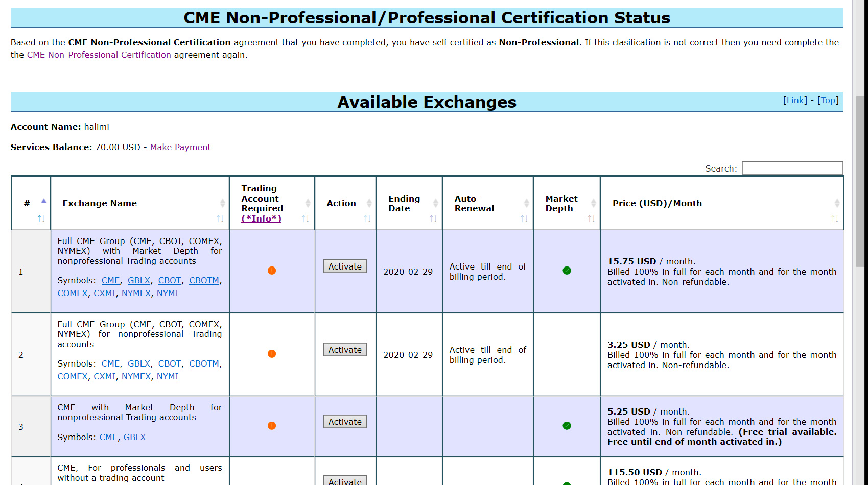Sort by Trading Account Required column

[272, 203]
